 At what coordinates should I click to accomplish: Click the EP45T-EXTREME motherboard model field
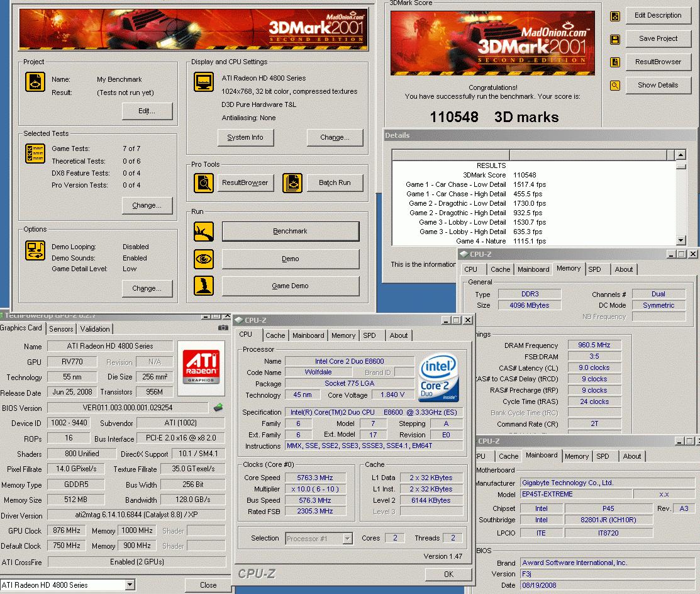pyautogui.click(x=576, y=495)
